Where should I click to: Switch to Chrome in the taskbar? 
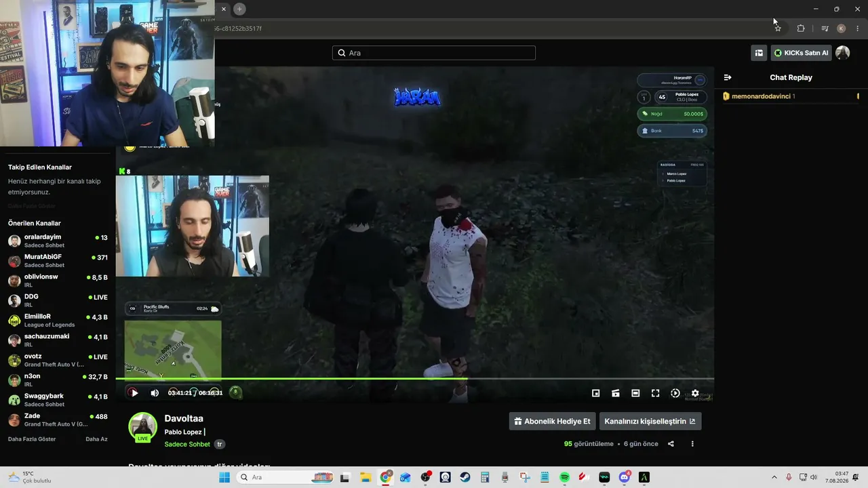pos(385,477)
